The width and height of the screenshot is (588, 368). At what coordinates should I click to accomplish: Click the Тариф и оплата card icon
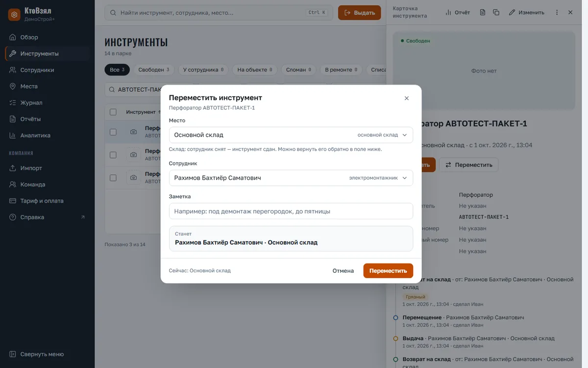click(x=13, y=201)
